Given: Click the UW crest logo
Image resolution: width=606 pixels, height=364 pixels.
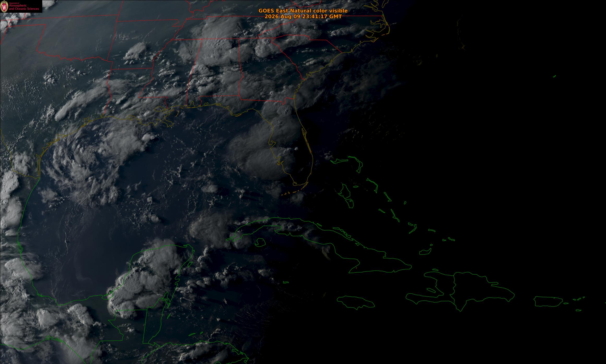Looking at the screenshot, I should point(4,7).
